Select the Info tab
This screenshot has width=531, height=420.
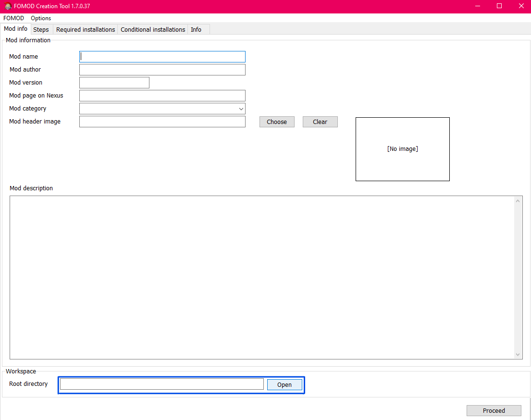[196, 29]
